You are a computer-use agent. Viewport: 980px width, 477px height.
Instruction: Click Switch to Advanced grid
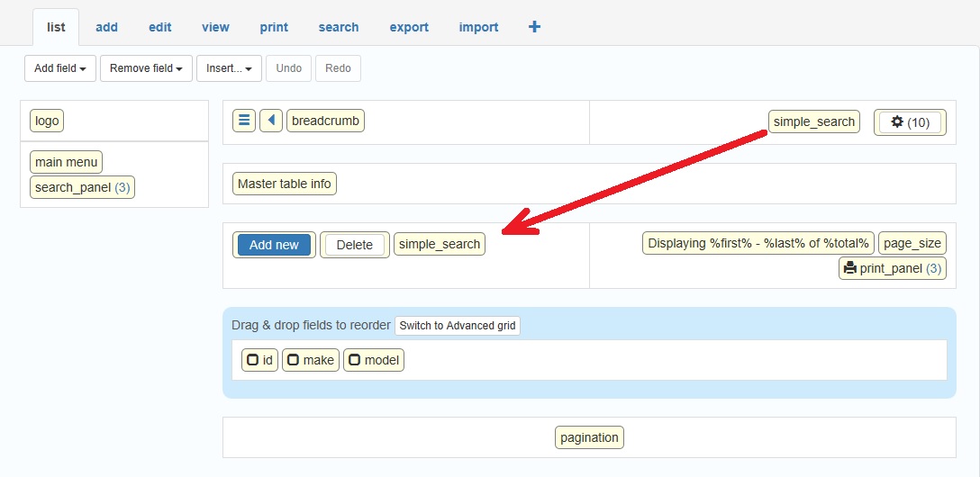click(x=458, y=326)
